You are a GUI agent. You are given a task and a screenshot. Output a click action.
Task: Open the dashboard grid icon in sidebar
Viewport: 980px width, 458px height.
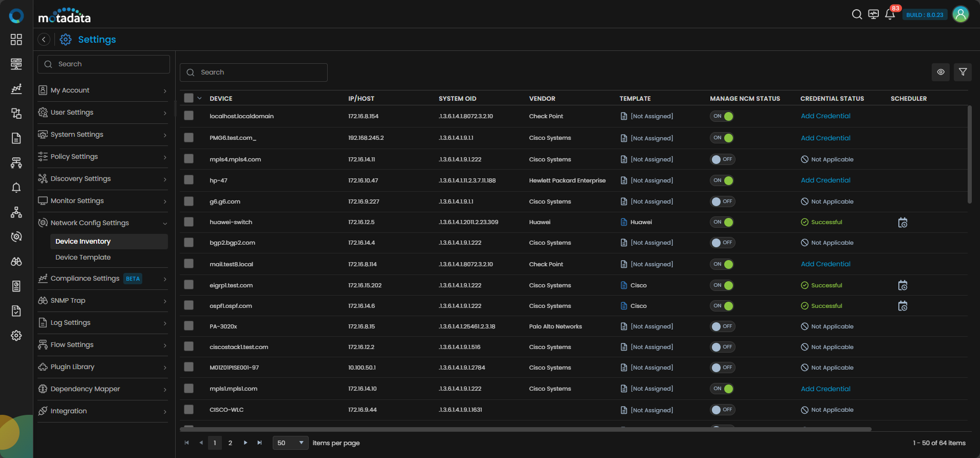point(16,40)
